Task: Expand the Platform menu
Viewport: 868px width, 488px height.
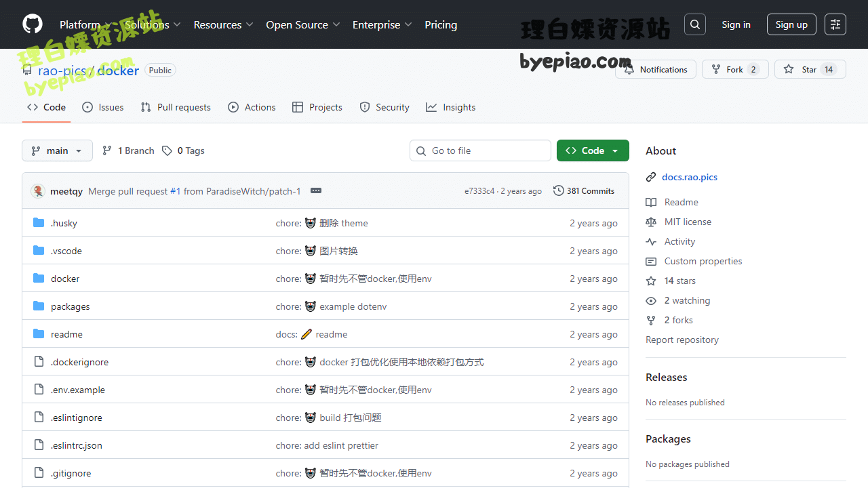Action: click(85, 24)
